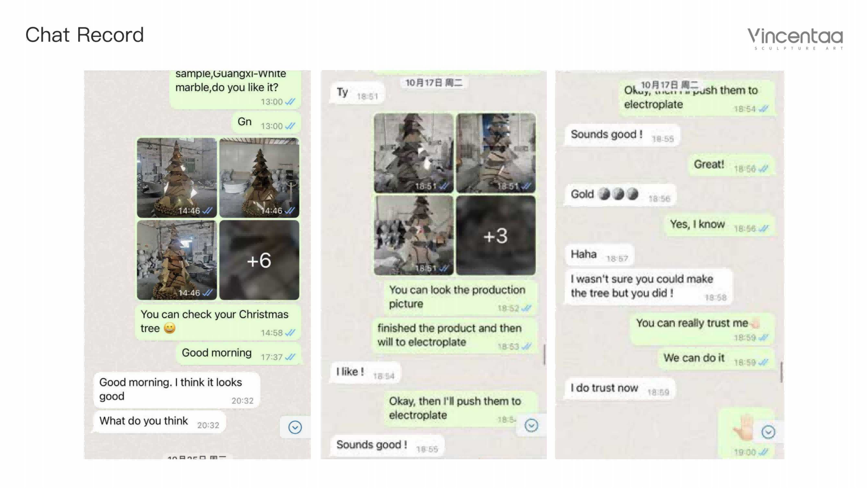Screen dimensions: 868x488
Task: Select the 'I like !' message bubble
Action: pyautogui.click(x=365, y=372)
